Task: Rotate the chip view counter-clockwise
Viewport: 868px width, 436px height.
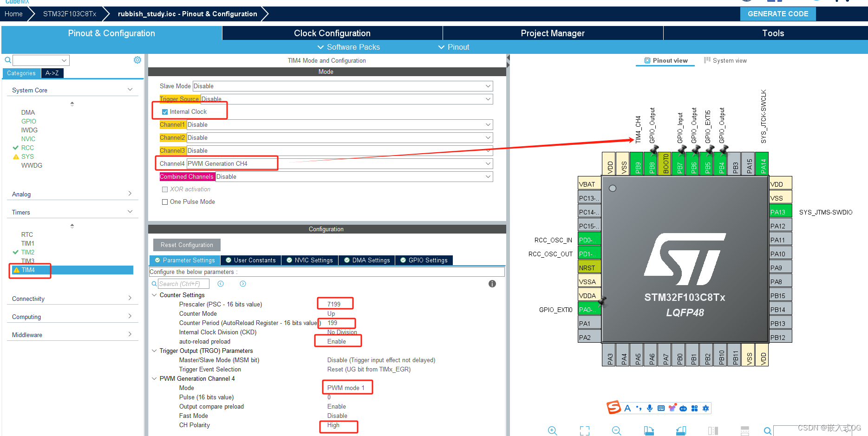Action: tap(681, 431)
